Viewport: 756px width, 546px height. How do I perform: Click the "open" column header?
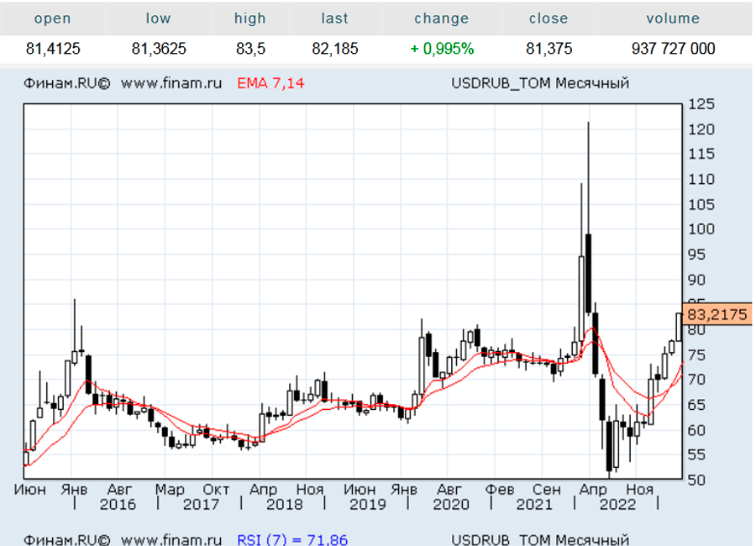53,18
